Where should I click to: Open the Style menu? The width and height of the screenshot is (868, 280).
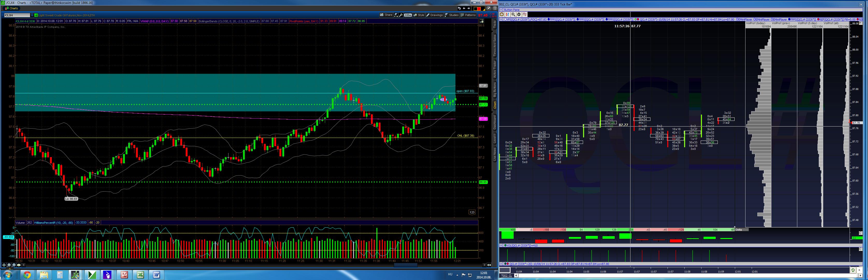pos(419,15)
